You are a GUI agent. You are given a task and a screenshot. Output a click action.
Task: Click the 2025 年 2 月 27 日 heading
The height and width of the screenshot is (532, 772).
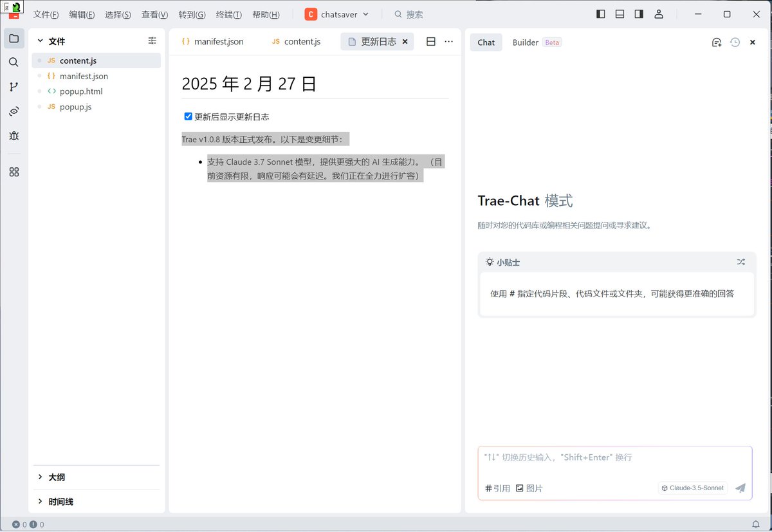[x=249, y=84]
